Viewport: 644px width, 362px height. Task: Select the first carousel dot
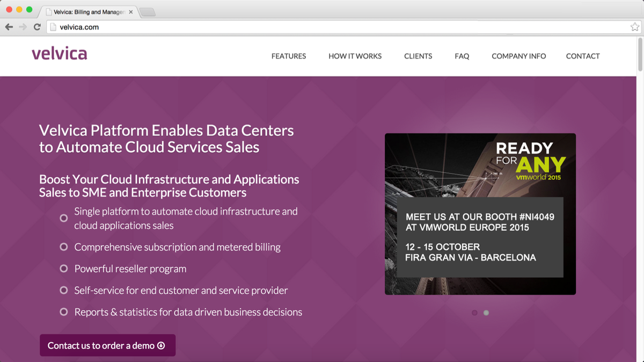click(474, 313)
